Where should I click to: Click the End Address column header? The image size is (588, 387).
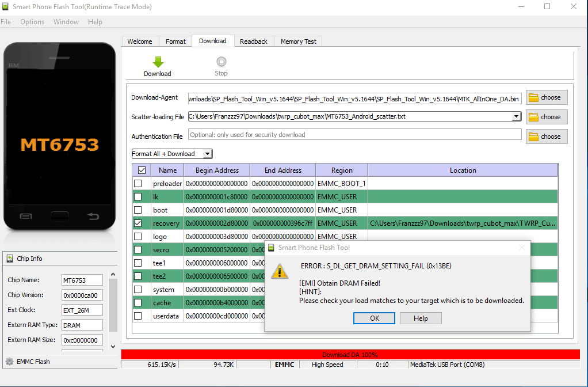coord(282,170)
